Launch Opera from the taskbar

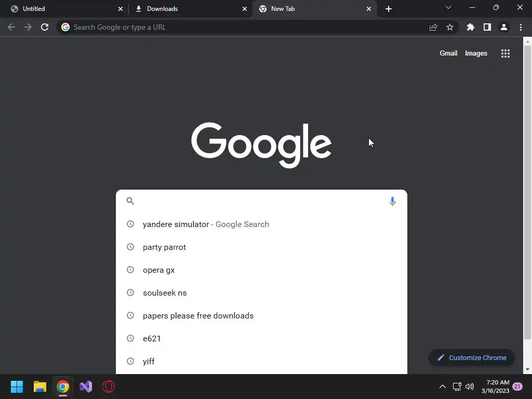coord(109,387)
